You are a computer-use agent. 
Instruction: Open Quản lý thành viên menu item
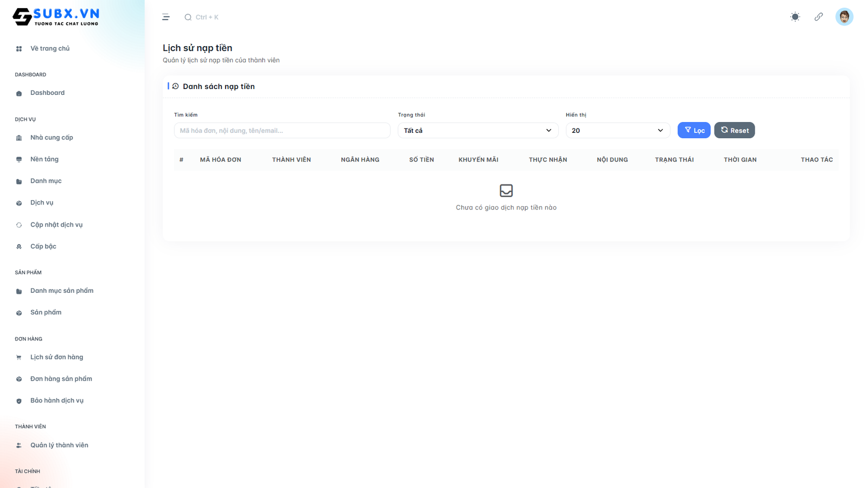[60, 445]
